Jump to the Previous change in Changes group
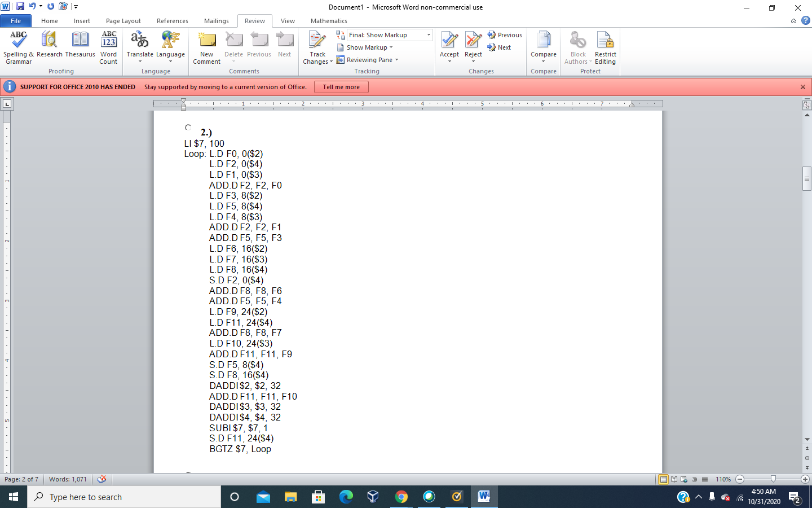The height and width of the screenshot is (508, 812). click(505, 35)
